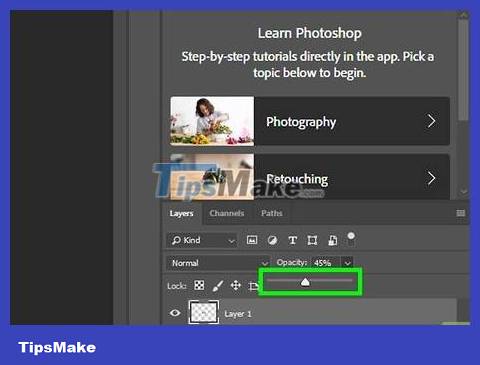Select the Layer 1 thumbnail
480x365 pixels.
(x=204, y=312)
